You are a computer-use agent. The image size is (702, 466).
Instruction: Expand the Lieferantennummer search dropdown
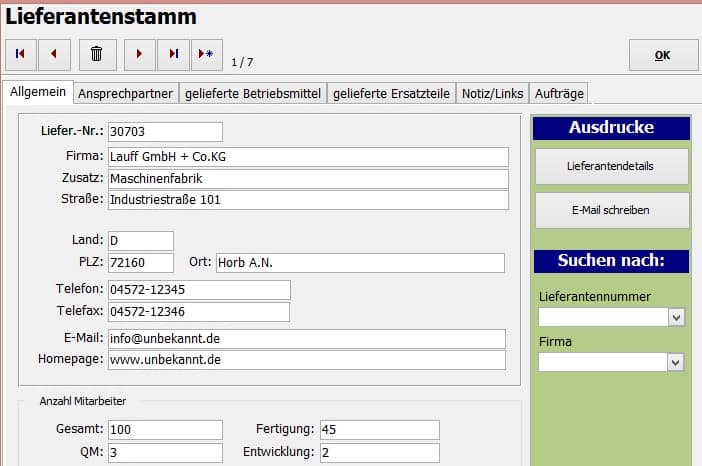(676, 317)
